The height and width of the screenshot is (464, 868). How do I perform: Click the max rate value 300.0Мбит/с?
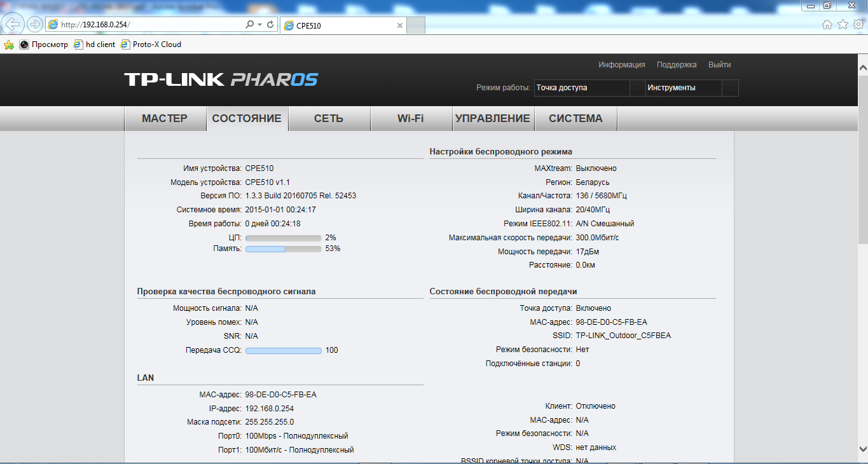tap(598, 238)
